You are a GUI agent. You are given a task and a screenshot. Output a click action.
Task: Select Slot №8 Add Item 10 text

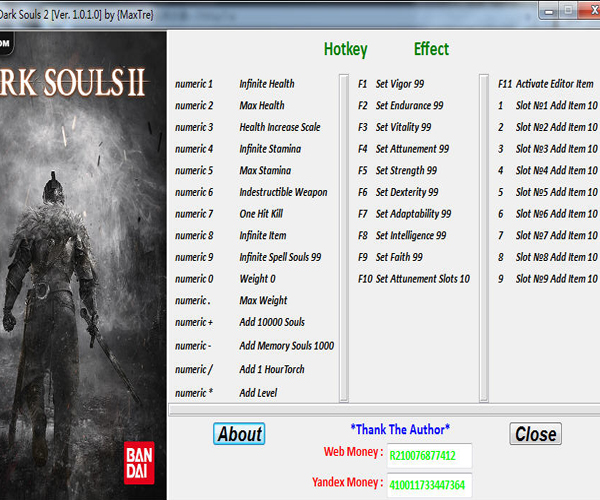point(557,257)
